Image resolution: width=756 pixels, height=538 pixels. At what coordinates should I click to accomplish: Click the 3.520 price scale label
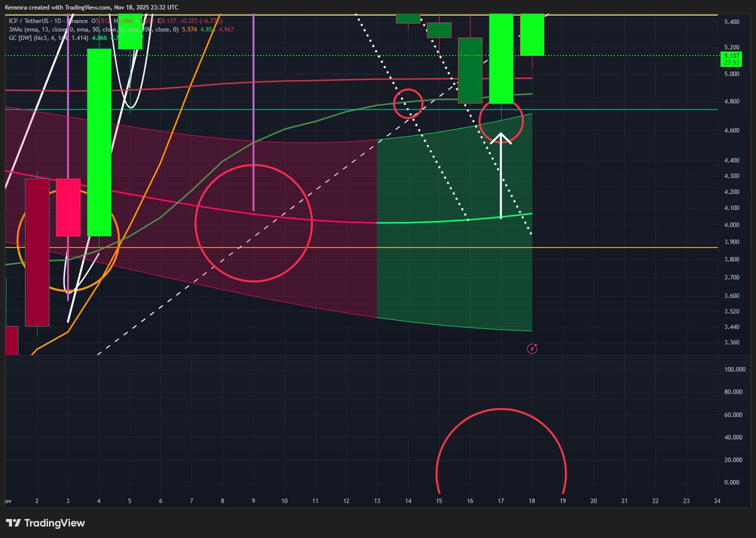coord(731,311)
